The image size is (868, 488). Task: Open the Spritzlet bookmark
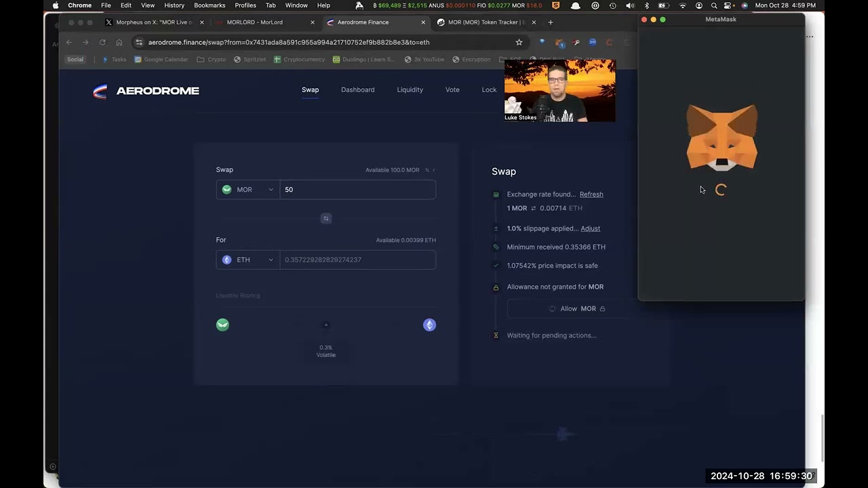tap(250, 60)
